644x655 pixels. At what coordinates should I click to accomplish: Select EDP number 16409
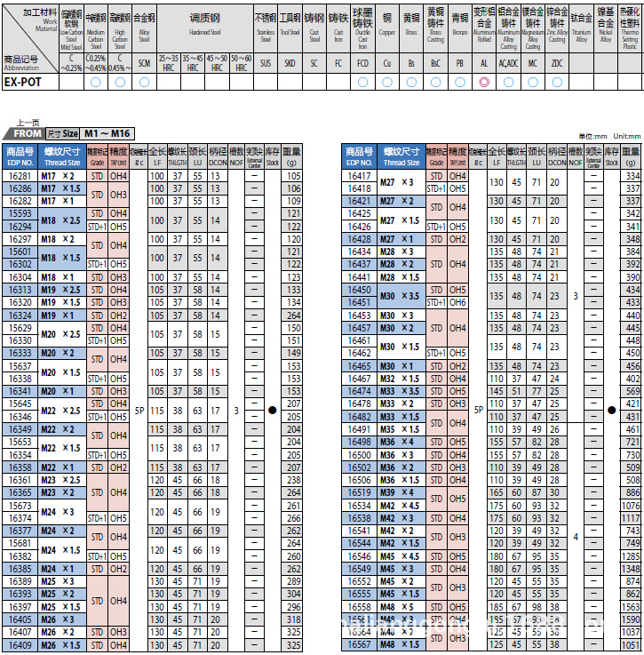[x=20, y=645]
